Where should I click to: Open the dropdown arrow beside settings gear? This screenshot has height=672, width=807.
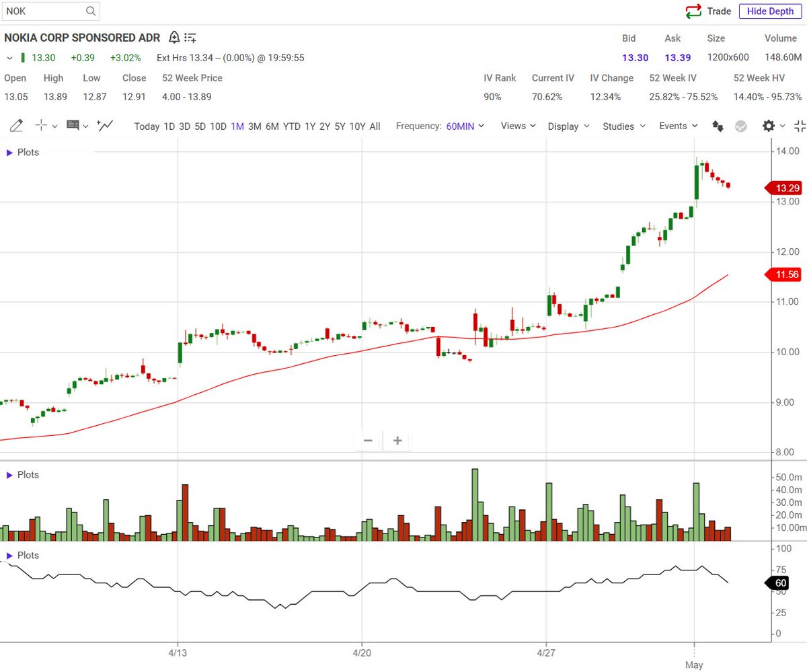783,126
